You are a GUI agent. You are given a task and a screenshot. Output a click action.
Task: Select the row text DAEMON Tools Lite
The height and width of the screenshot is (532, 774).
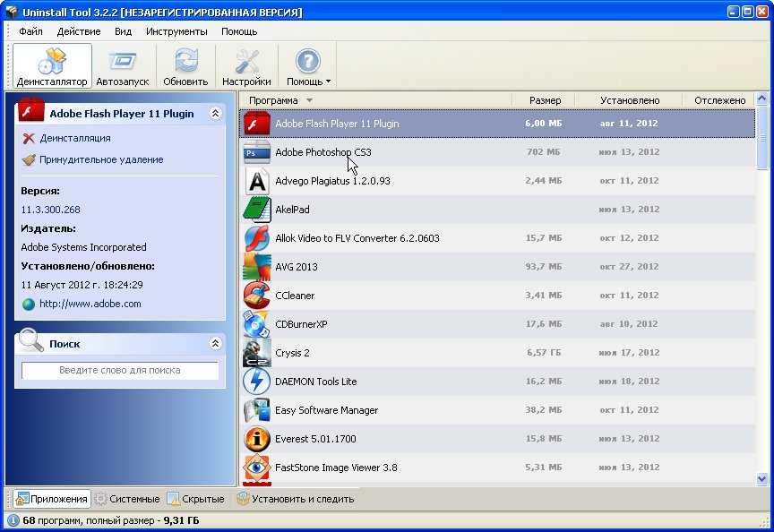(316, 382)
